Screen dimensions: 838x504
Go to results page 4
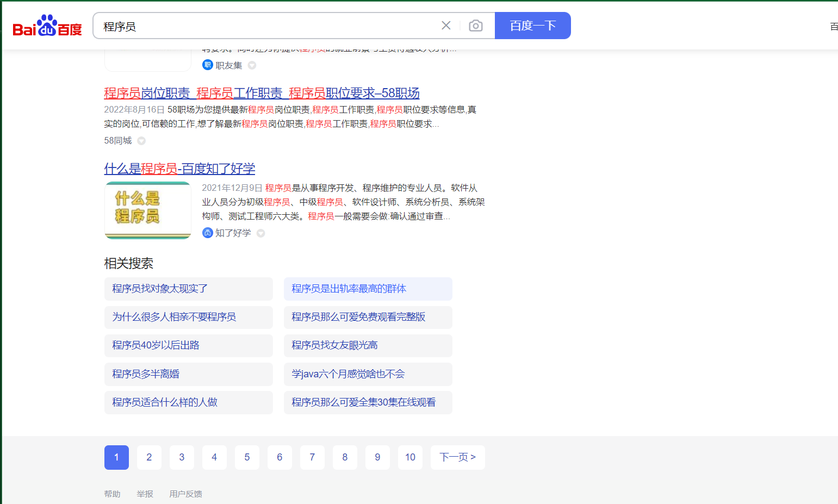(214, 457)
